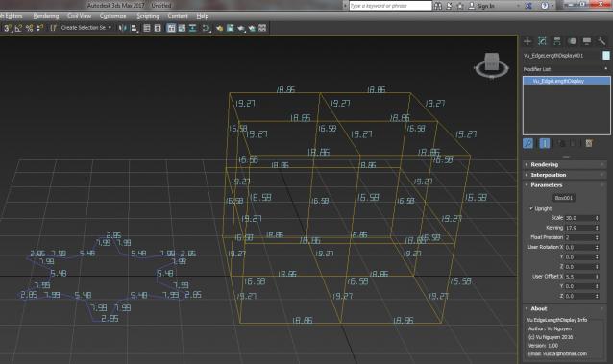Toggle Percent Snap in the toolbar
Image resolution: width=613 pixels, height=364 pixels.
(29, 28)
